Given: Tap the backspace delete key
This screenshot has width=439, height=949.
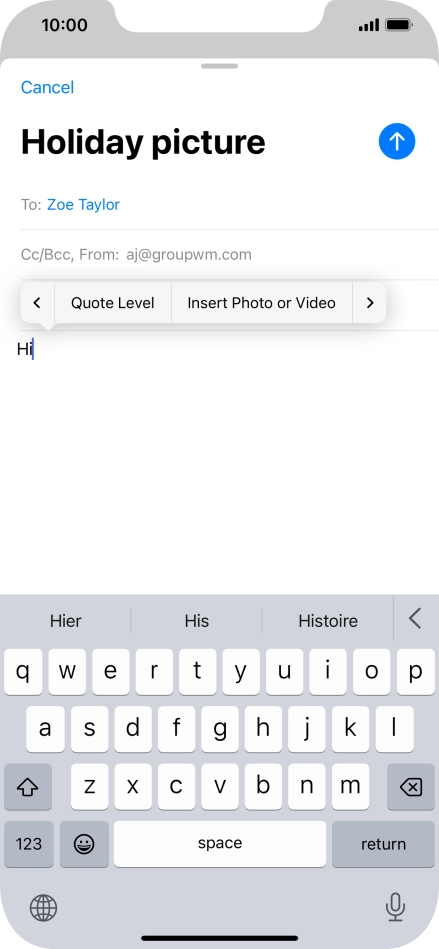Looking at the screenshot, I should (411, 787).
